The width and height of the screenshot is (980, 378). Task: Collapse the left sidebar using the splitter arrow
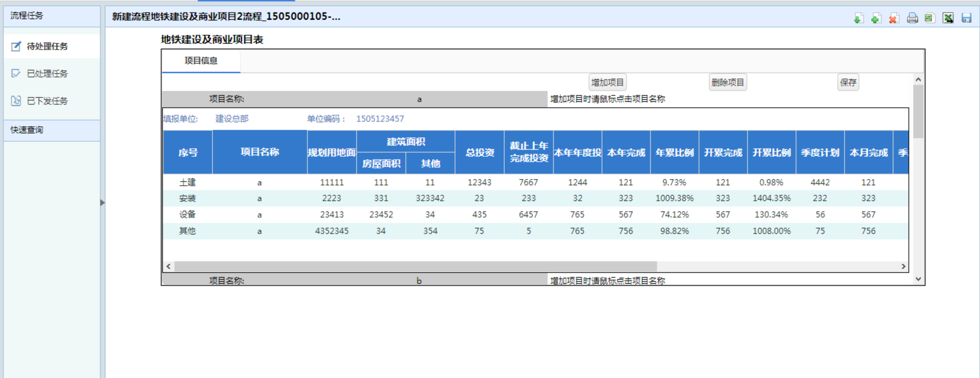pyautogui.click(x=103, y=202)
